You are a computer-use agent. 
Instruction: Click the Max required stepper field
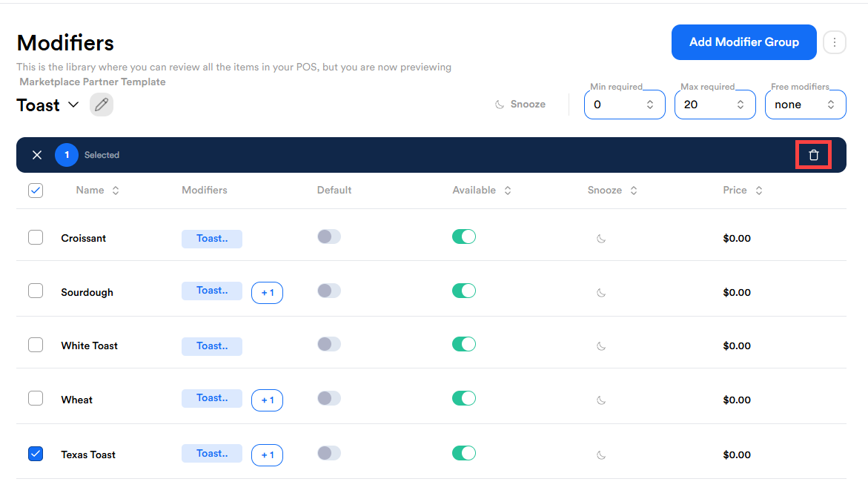715,105
